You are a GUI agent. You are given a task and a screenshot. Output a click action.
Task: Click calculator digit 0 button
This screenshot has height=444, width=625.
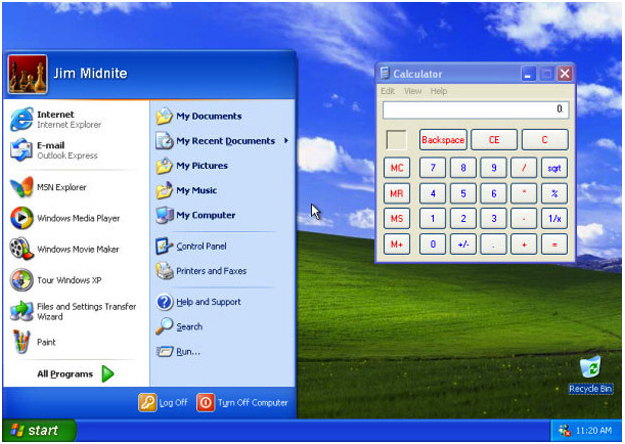point(432,244)
